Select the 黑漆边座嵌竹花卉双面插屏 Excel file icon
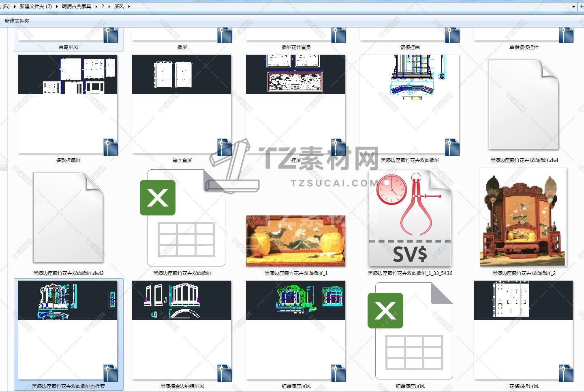 click(x=182, y=218)
